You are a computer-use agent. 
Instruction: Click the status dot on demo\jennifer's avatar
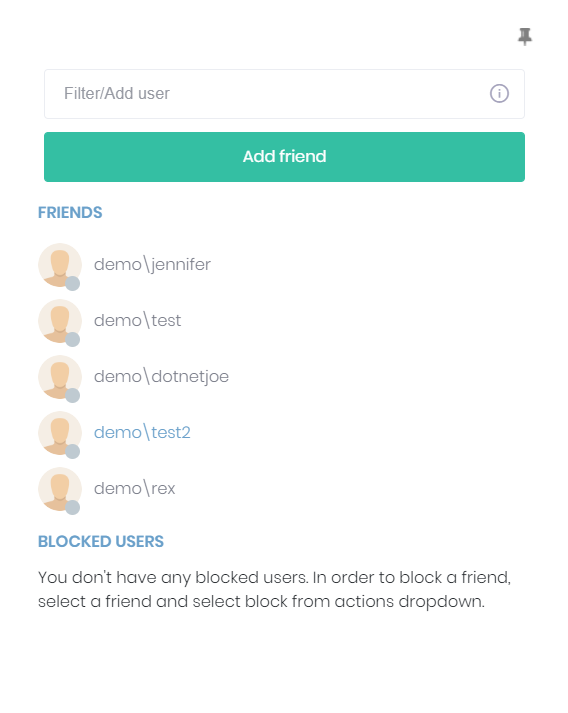tap(73, 283)
